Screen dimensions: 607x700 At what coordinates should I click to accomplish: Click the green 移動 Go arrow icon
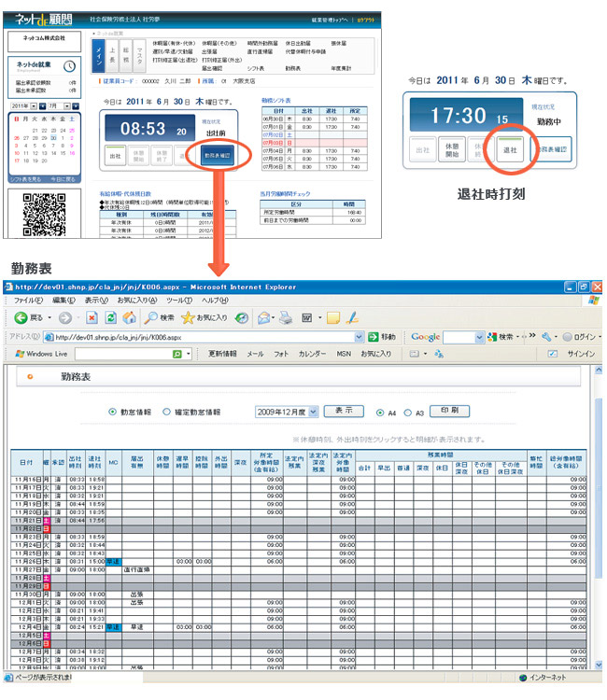pos(373,337)
